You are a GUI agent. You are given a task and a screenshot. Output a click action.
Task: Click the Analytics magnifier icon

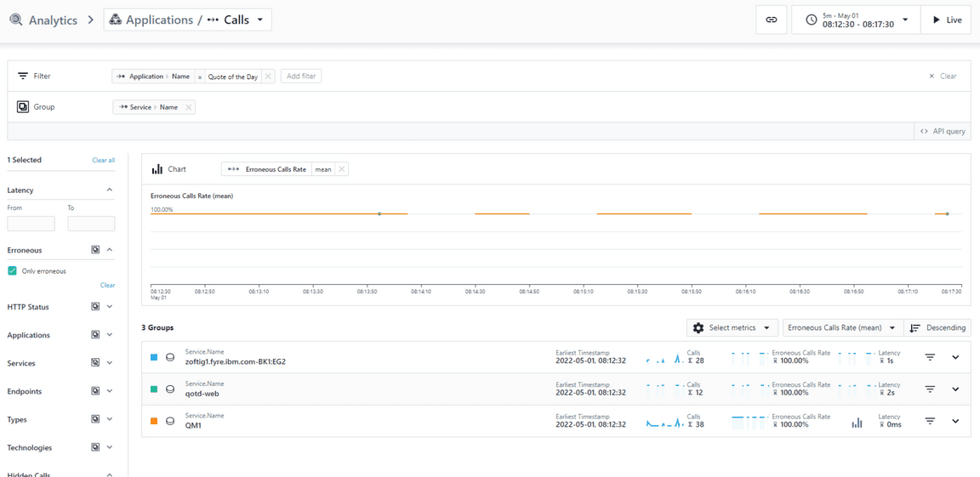[16, 20]
